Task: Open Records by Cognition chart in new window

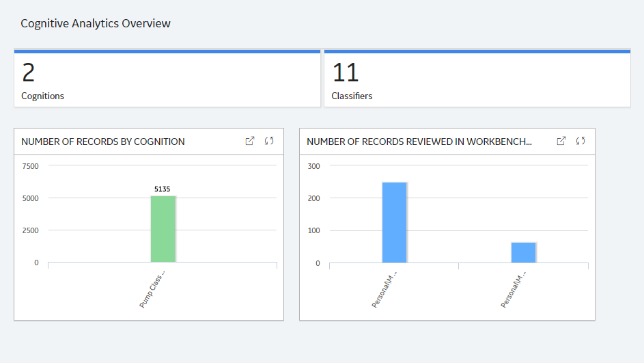Action: pyautogui.click(x=250, y=141)
